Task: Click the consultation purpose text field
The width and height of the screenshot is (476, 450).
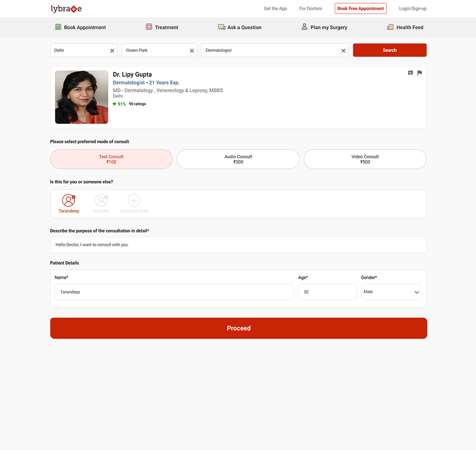Action: [x=238, y=244]
